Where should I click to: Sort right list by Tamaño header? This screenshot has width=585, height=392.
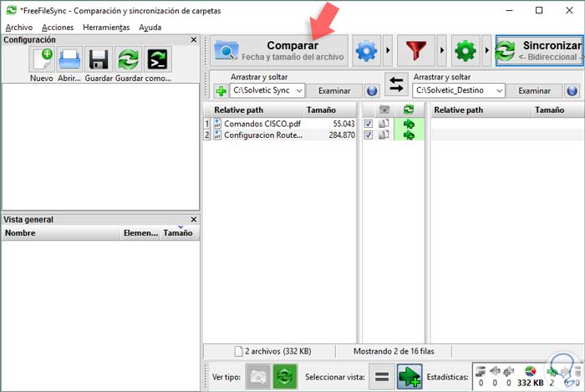click(557, 110)
